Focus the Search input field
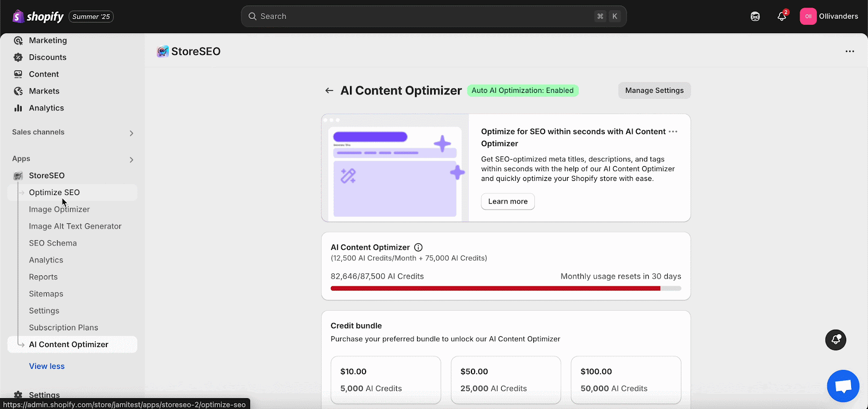Viewport: 868px width, 409px height. pyautogui.click(x=434, y=16)
